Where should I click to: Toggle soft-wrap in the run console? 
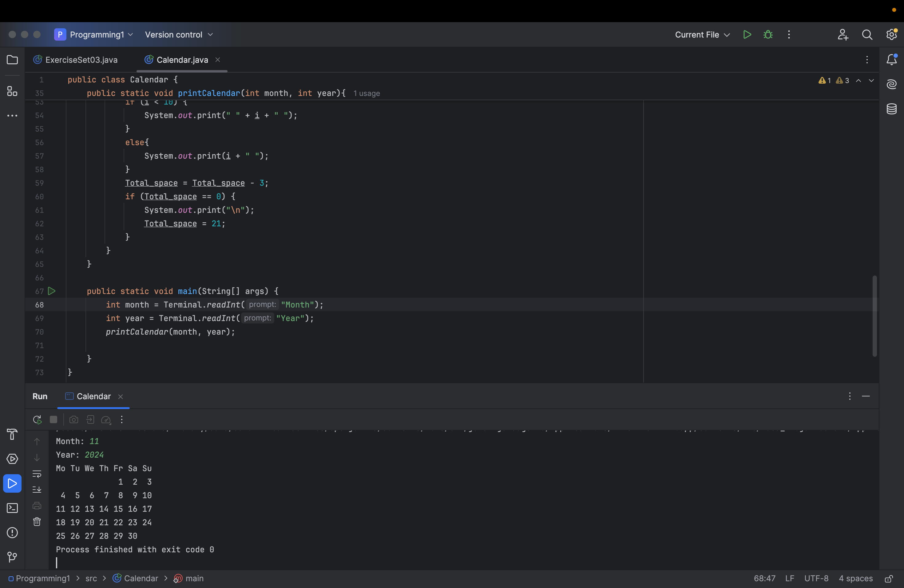pyautogui.click(x=37, y=474)
